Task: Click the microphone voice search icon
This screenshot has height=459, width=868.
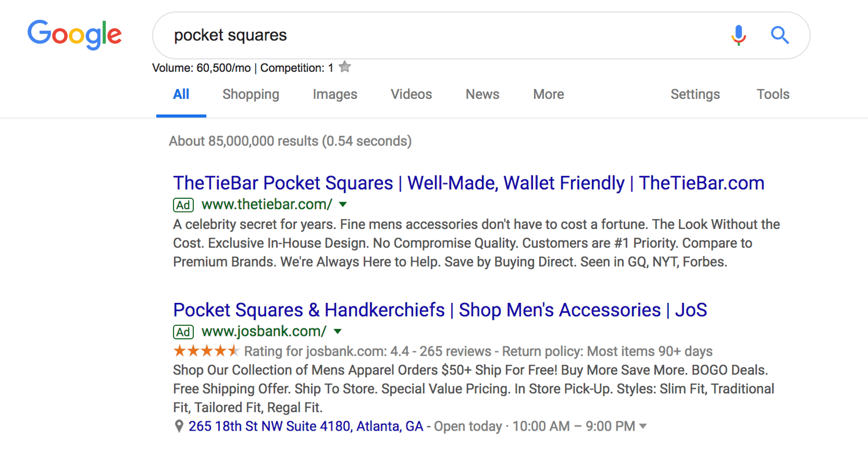Action: (x=738, y=35)
